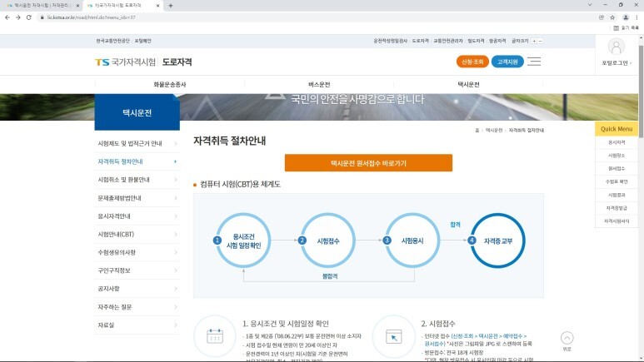This screenshot has width=644, height=362.
Task: Click 시험장소 in Quick Menu
Action: 616,156
